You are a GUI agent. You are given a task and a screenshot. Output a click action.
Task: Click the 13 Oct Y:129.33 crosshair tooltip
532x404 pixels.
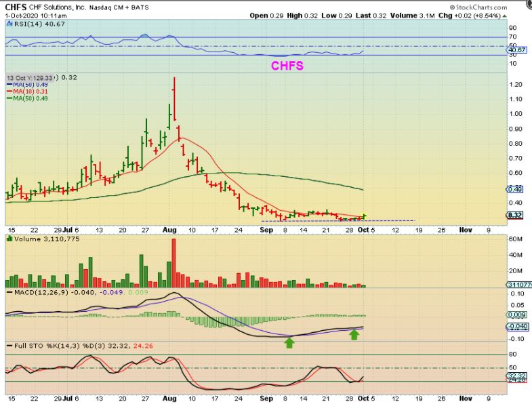click(x=30, y=78)
